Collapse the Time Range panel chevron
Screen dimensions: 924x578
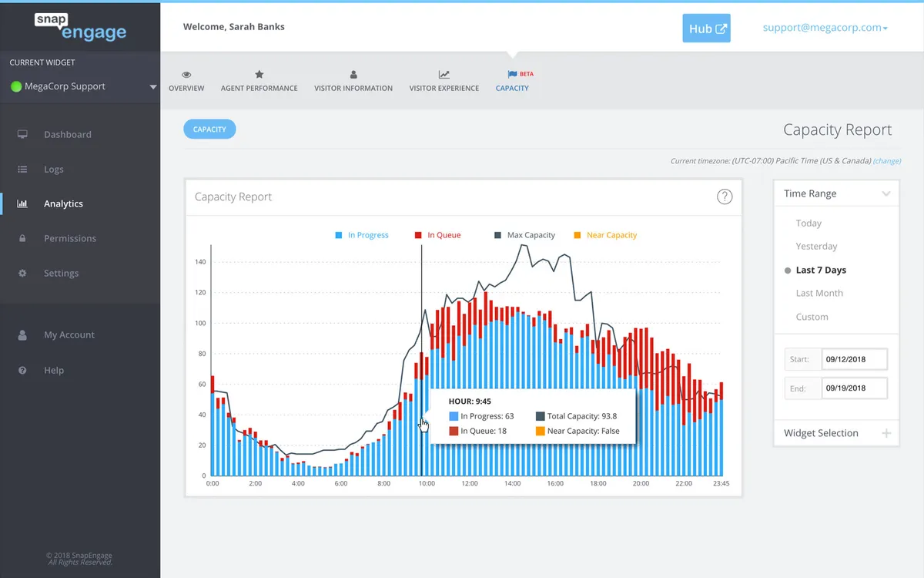point(886,194)
